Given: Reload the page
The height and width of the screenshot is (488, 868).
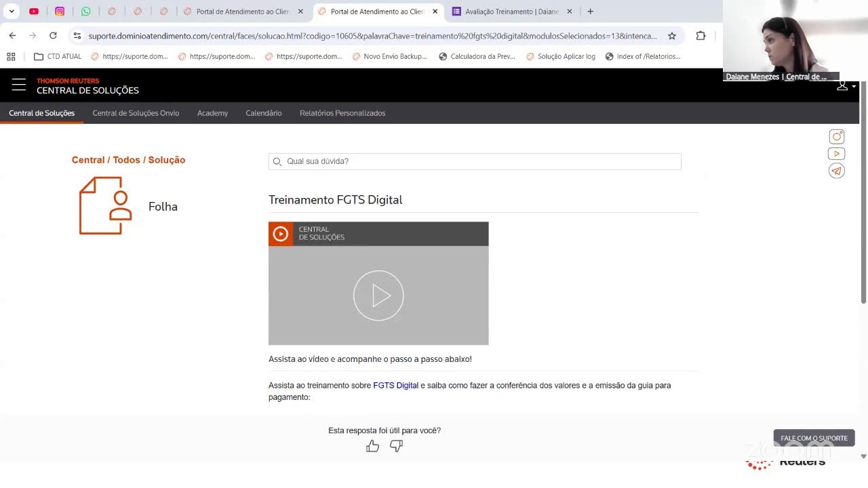Looking at the screenshot, I should pos(53,36).
